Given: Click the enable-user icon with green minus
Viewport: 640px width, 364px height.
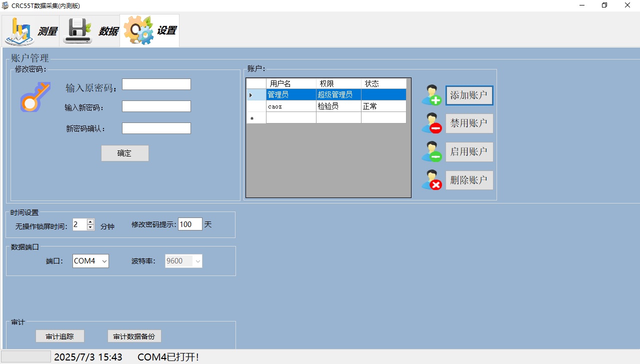Looking at the screenshot, I should click(x=431, y=151).
